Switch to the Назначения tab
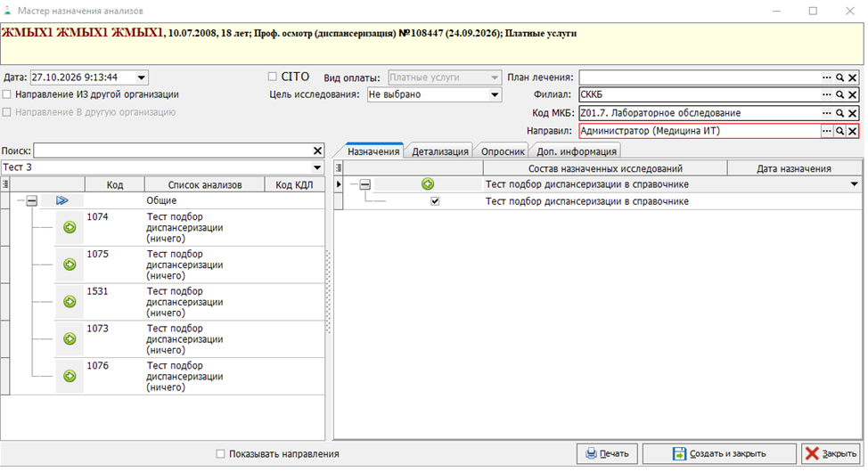The height and width of the screenshot is (472, 868). point(373,151)
